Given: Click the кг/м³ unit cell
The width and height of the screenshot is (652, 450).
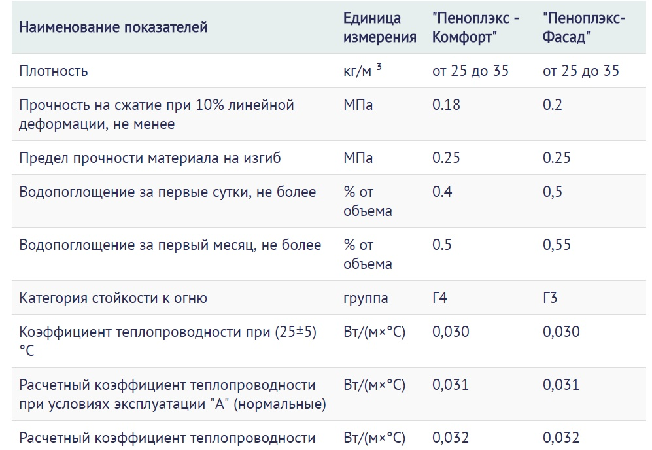Looking at the screenshot, I should (362, 70).
